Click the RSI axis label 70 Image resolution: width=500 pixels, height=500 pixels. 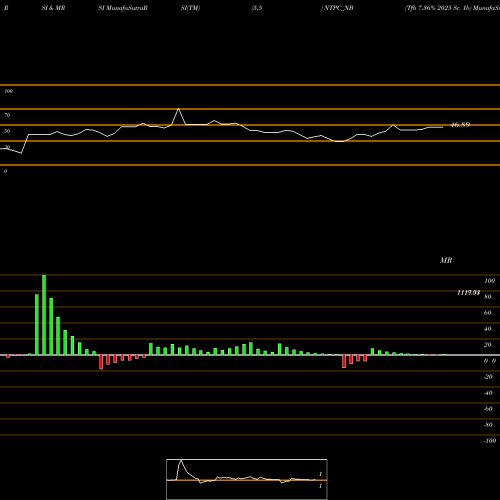(7, 115)
